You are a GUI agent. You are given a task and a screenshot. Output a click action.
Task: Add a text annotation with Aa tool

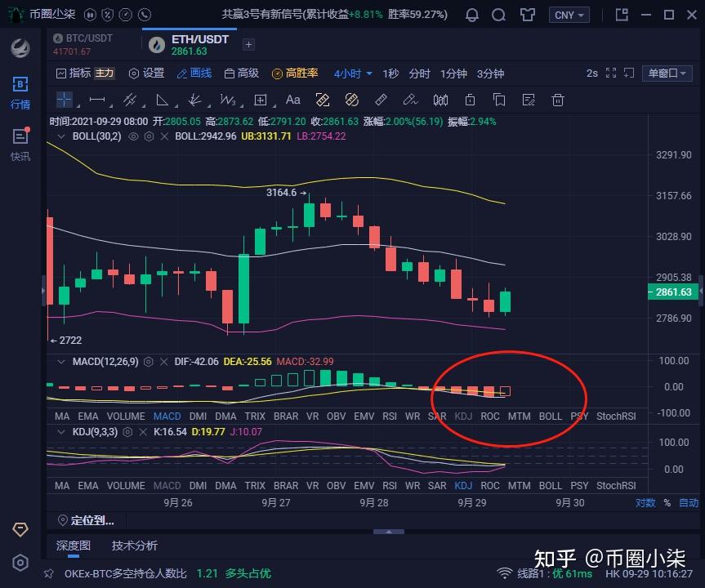click(x=292, y=100)
